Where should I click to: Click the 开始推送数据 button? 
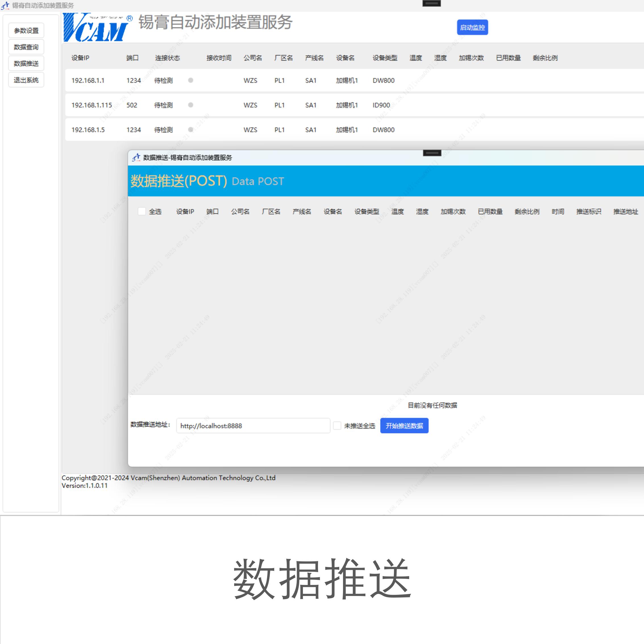[x=404, y=426]
